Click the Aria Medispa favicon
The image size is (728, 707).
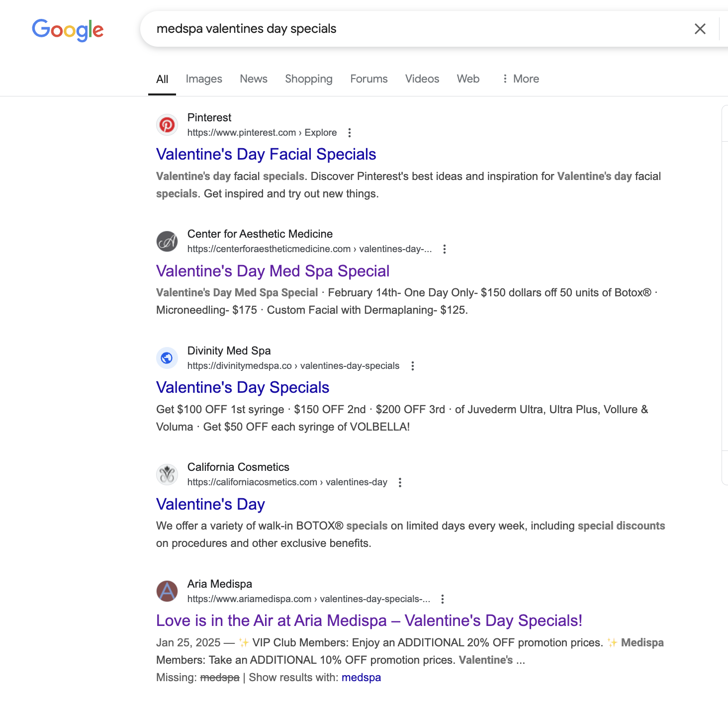point(167,591)
